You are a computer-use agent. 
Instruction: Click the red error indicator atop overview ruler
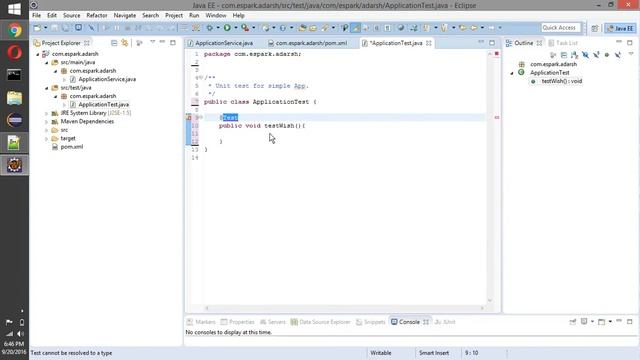click(x=497, y=53)
